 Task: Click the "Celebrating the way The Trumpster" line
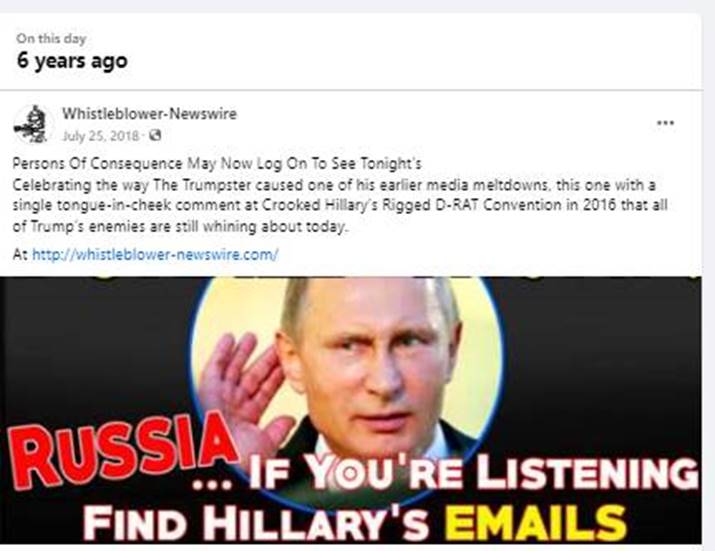pos(334,185)
